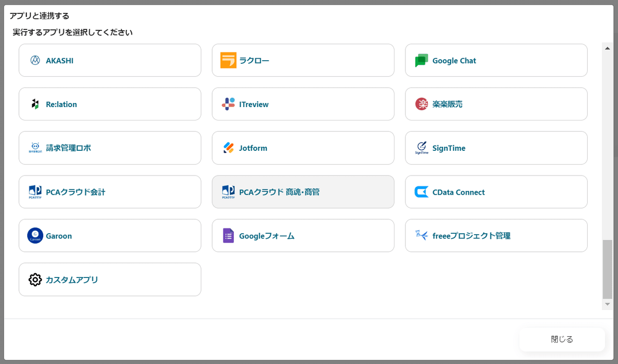Image resolution: width=618 pixels, height=364 pixels.
Task: Click the orange ラクロー logo icon
Action: pos(228,60)
